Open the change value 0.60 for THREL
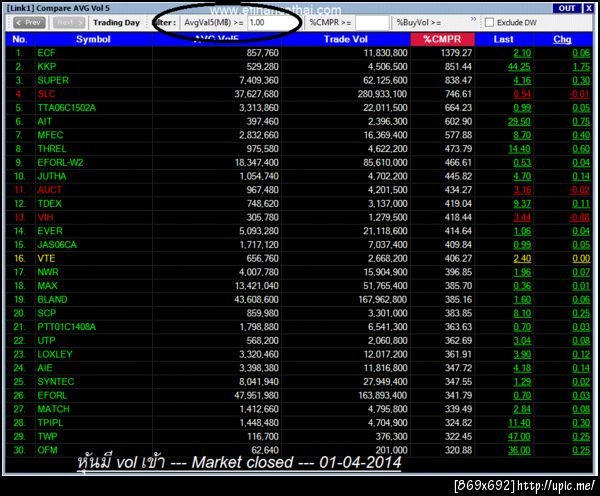The width and height of the screenshot is (600, 496). click(x=581, y=149)
